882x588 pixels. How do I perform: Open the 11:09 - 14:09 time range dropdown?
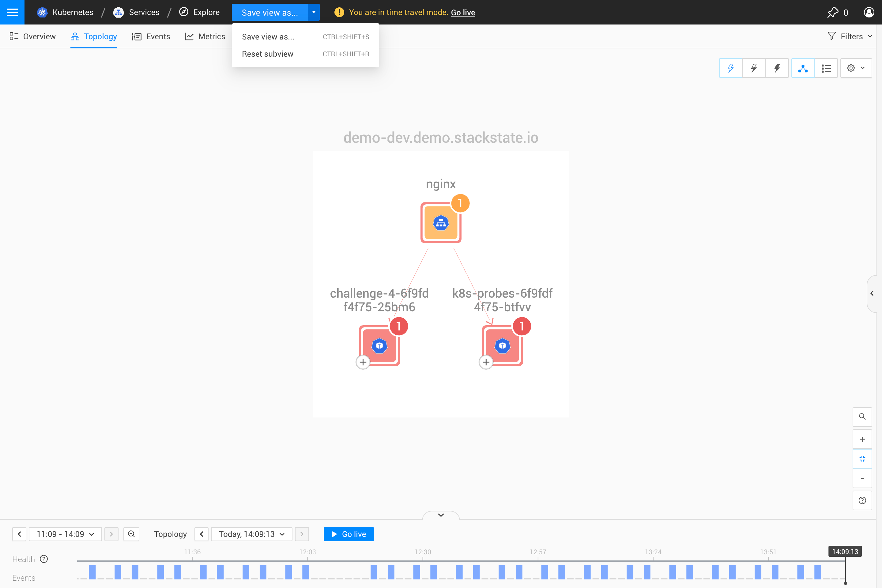pos(65,534)
